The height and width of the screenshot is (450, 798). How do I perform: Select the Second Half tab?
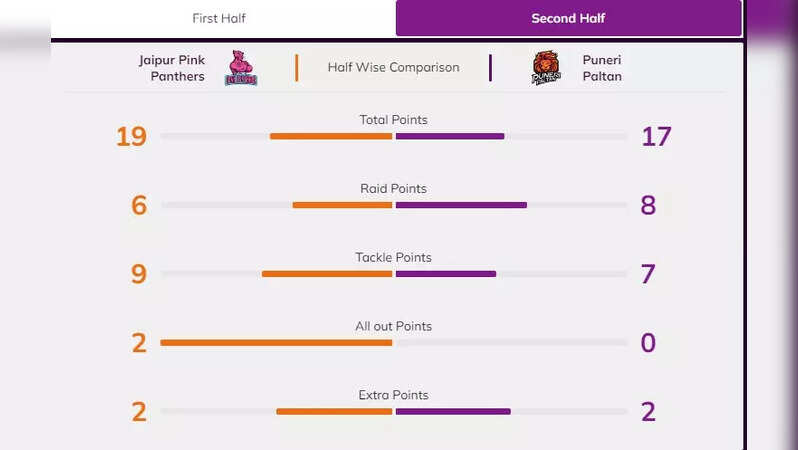(568, 18)
